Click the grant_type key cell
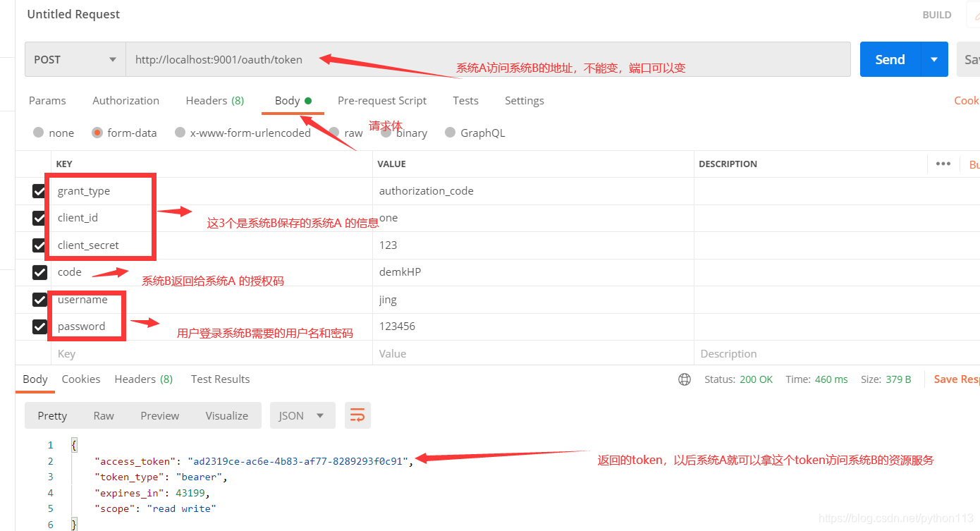The height and width of the screenshot is (531, 980). (212, 191)
